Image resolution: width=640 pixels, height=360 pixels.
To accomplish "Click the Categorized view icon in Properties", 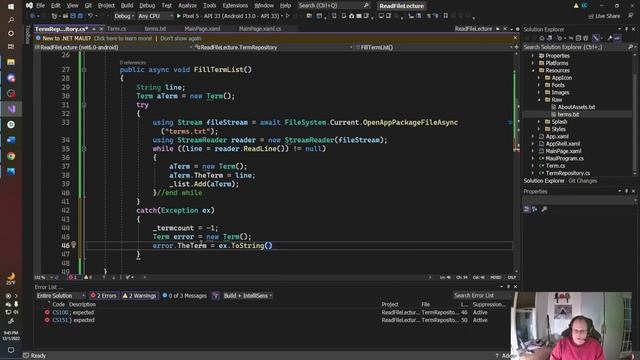I will (527, 209).
